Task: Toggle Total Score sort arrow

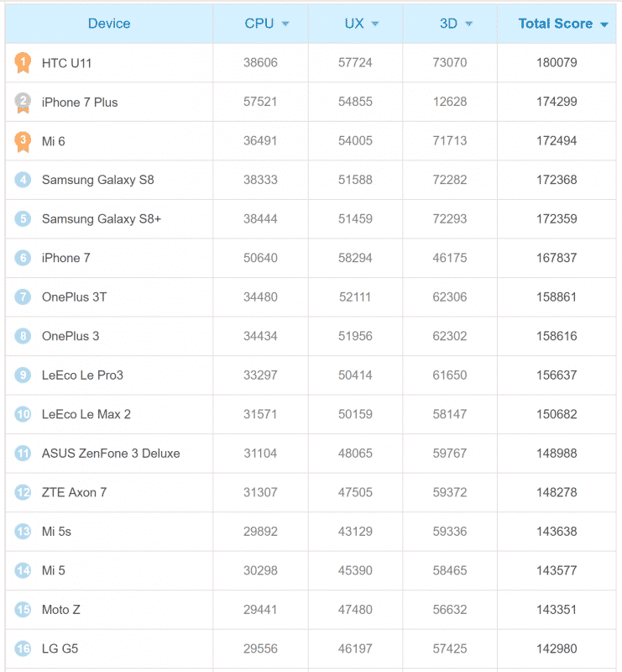Action: click(x=604, y=24)
